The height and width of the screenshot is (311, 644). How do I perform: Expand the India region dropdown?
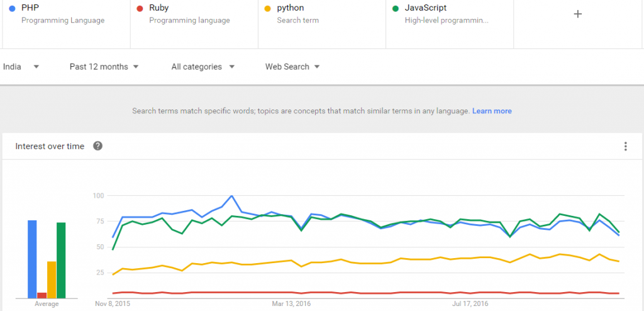pyautogui.click(x=21, y=67)
